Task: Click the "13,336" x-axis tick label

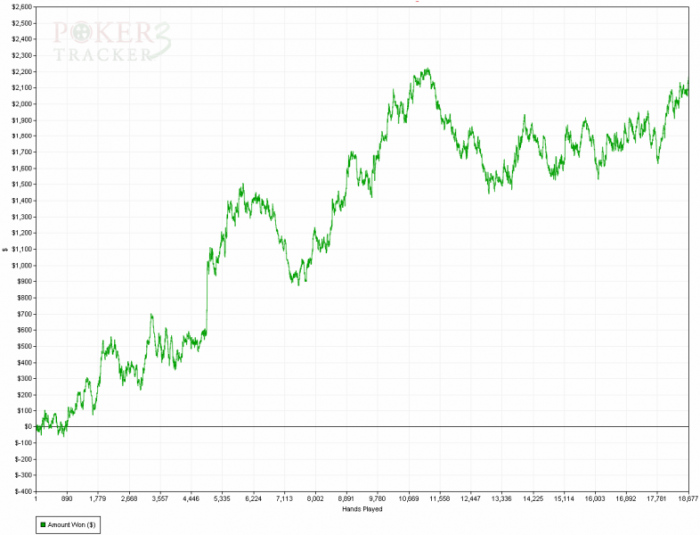Action: 502,498
